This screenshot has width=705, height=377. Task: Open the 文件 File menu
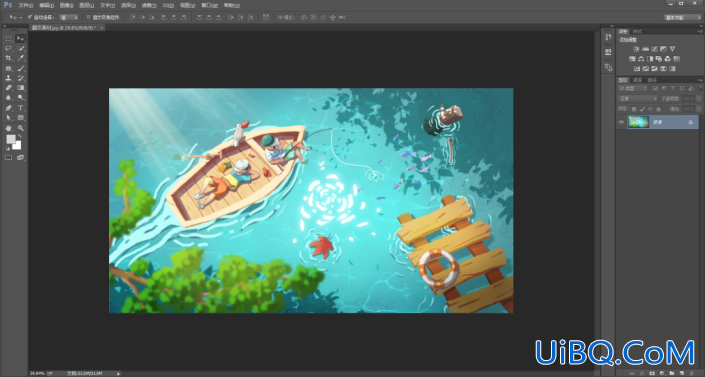(26, 5)
